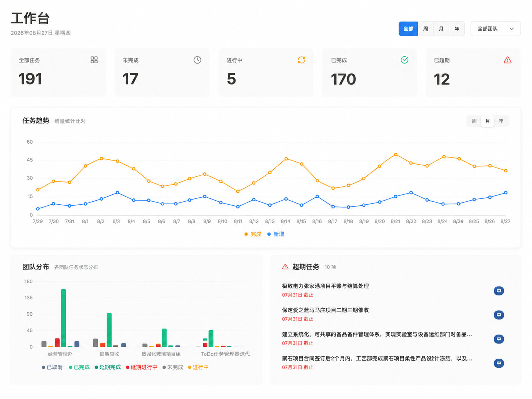Viewport: 532px width, 399px height.
Task: Click the ToDo任务管理器迭代 axis label
Action: click(x=225, y=354)
